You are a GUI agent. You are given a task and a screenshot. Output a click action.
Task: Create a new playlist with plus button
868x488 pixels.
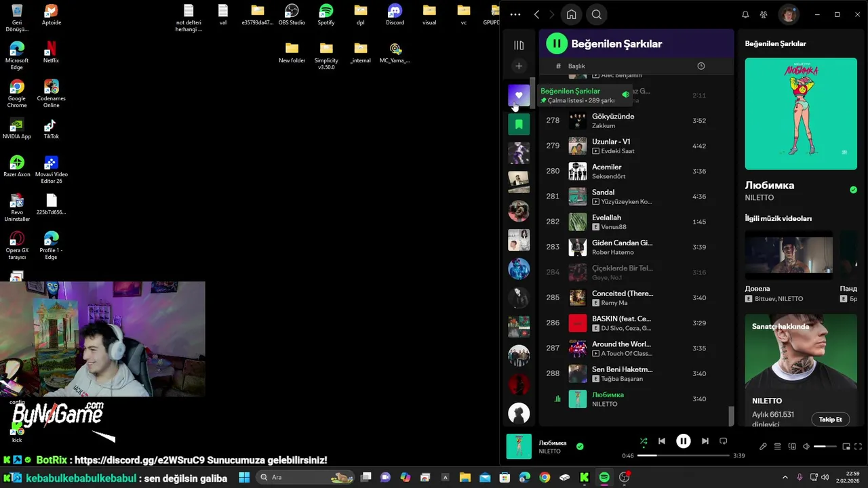(519, 66)
